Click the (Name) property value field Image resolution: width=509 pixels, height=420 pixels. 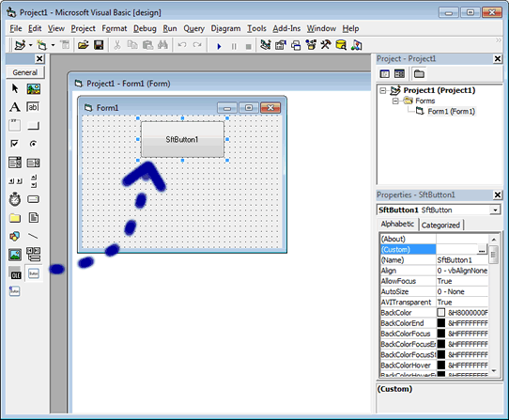coord(462,260)
